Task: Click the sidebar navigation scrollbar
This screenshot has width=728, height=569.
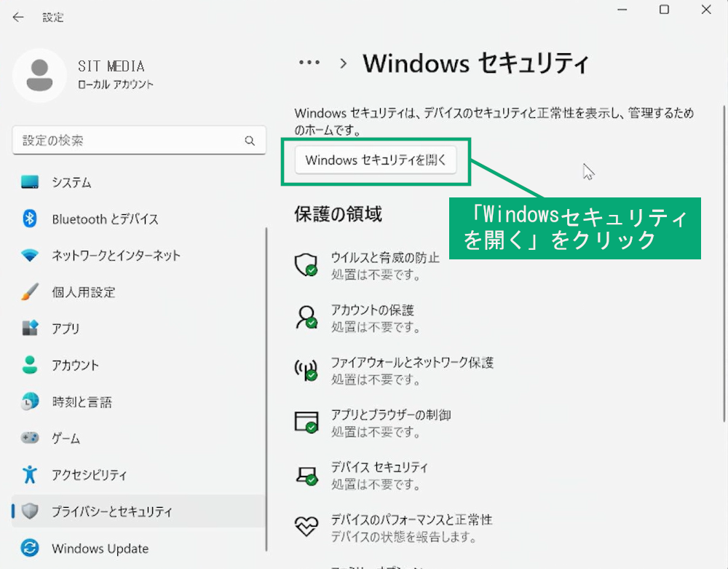Action: [x=266, y=389]
